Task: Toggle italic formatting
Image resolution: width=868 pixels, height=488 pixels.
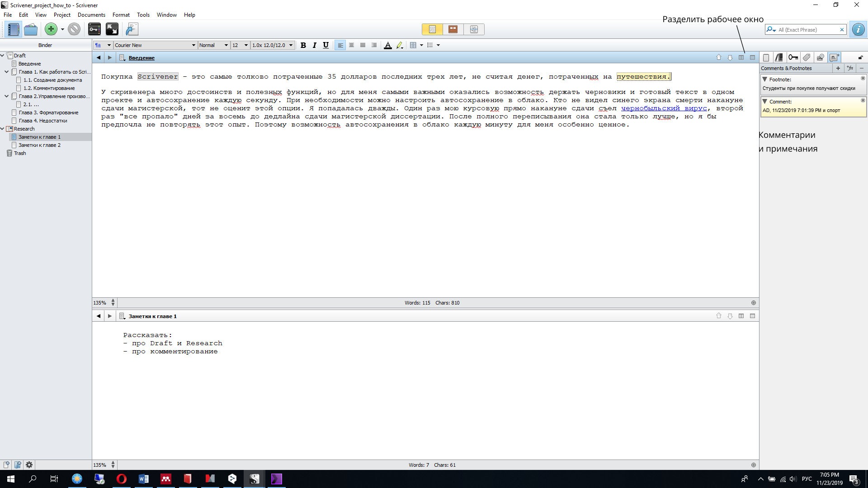Action: tap(314, 45)
